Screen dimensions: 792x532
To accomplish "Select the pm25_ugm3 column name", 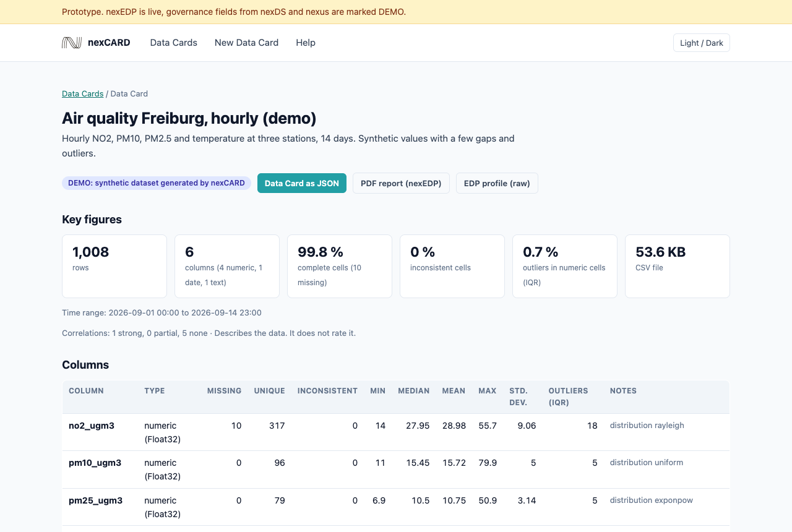I will coord(95,500).
